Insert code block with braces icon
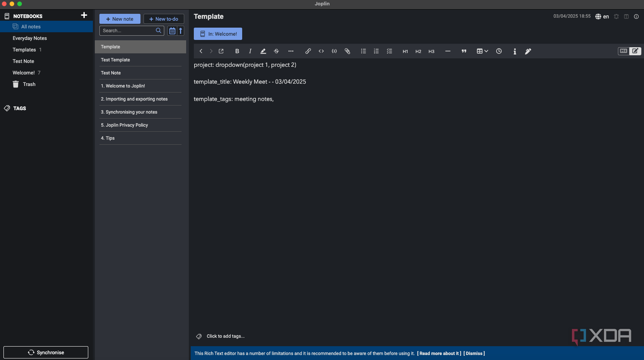This screenshot has height=360, width=644. tap(334, 51)
